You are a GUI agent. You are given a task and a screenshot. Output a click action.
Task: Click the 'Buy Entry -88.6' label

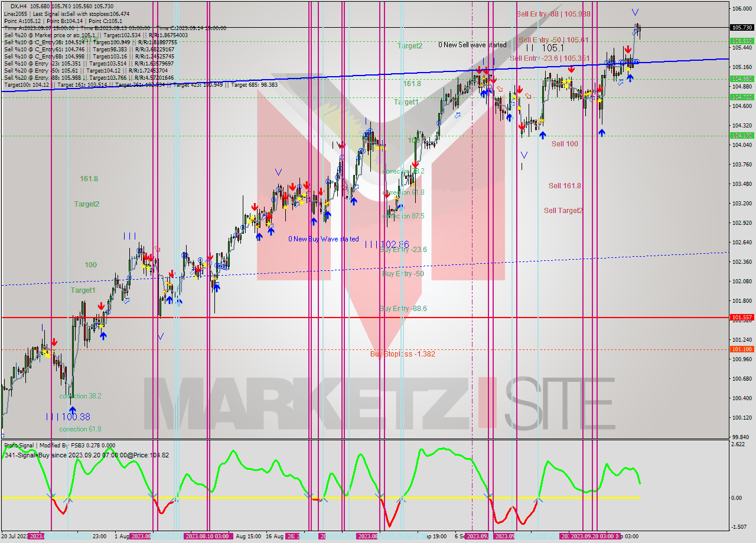403,309
